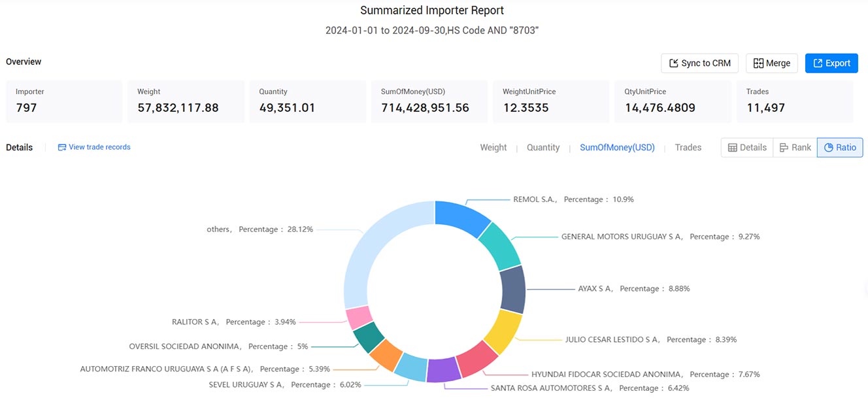Click the AYAX S A slate segment
Viewport: 868px width, 400px height.
coord(513,289)
